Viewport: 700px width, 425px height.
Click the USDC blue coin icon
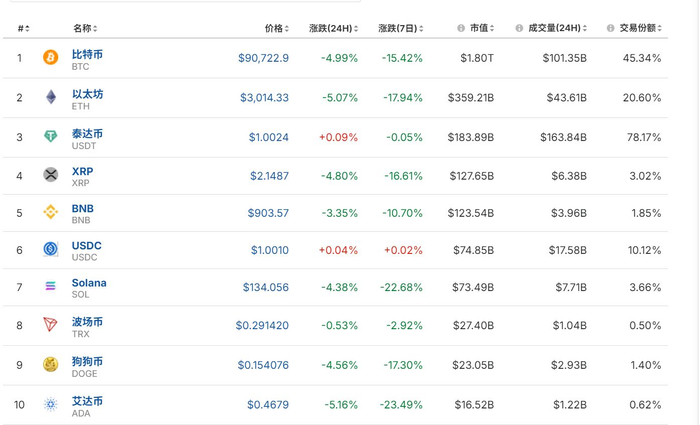click(50, 249)
